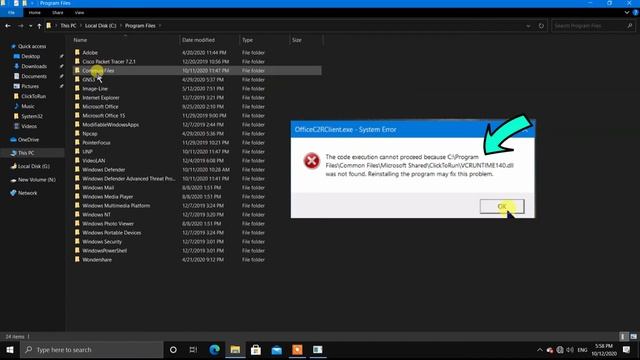Screen dimensions: 640x360
Task: Click the taskbar Type here to search box
Action: point(91,350)
